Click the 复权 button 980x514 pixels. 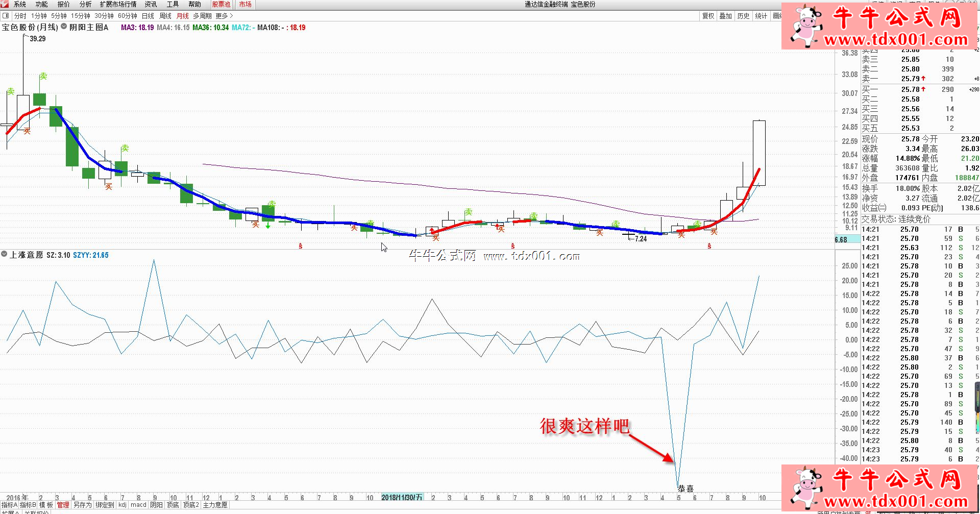[708, 16]
